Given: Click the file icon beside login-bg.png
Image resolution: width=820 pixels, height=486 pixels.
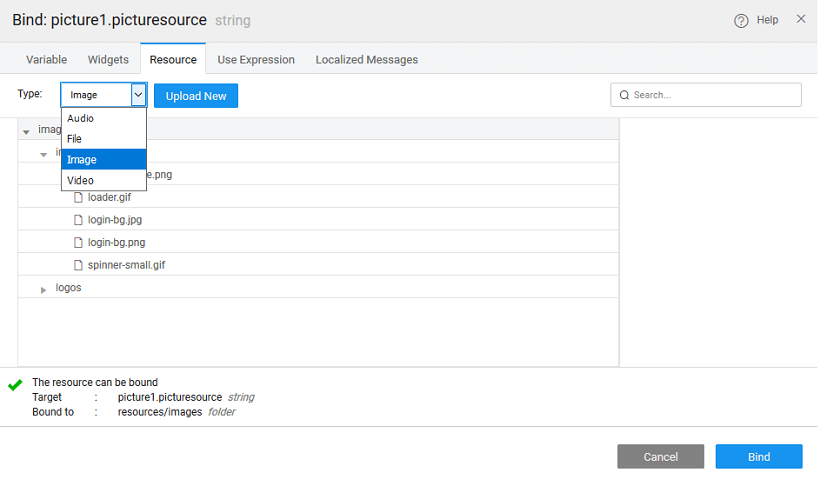Looking at the screenshot, I should pyautogui.click(x=79, y=243).
